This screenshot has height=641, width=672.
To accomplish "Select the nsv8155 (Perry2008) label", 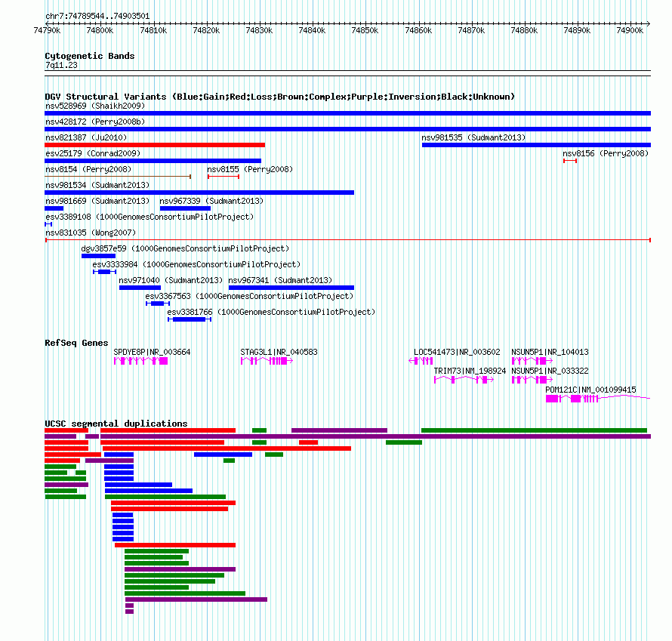I will 250,169.
